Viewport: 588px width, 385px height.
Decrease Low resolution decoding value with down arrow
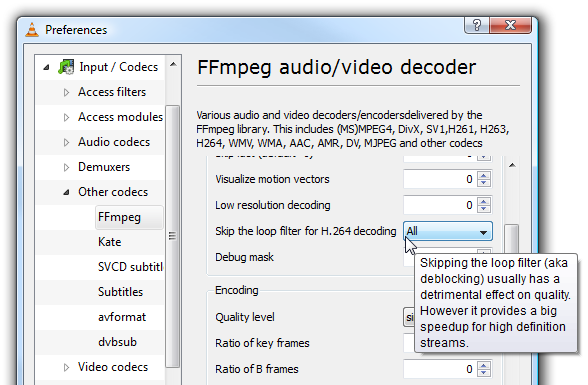point(484,209)
